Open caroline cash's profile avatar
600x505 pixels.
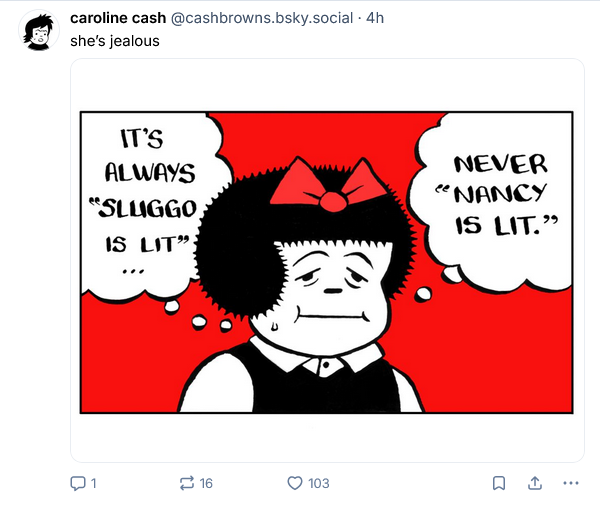tap(39, 30)
